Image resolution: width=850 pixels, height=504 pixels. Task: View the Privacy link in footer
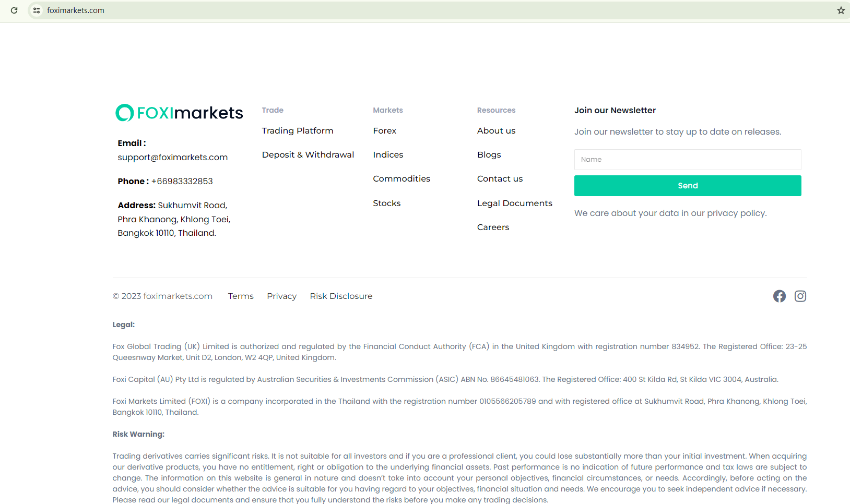(x=281, y=296)
